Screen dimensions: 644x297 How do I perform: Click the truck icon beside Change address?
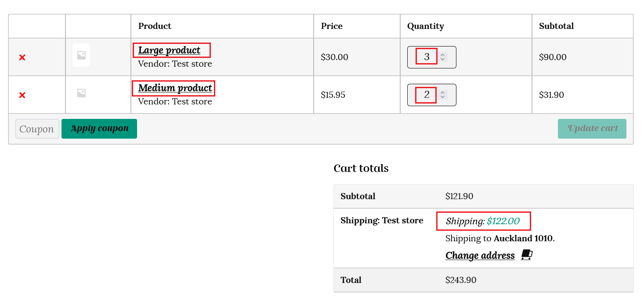pyautogui.click(x=527, y=255)
